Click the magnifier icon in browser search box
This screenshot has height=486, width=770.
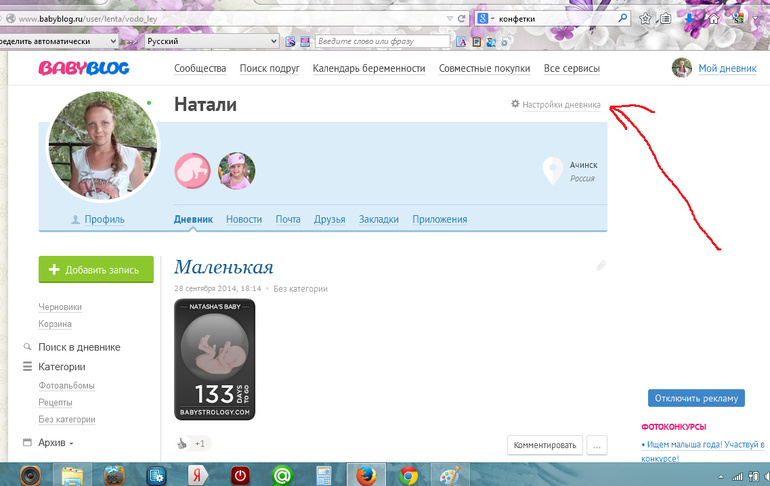click(x=623, y=18)
